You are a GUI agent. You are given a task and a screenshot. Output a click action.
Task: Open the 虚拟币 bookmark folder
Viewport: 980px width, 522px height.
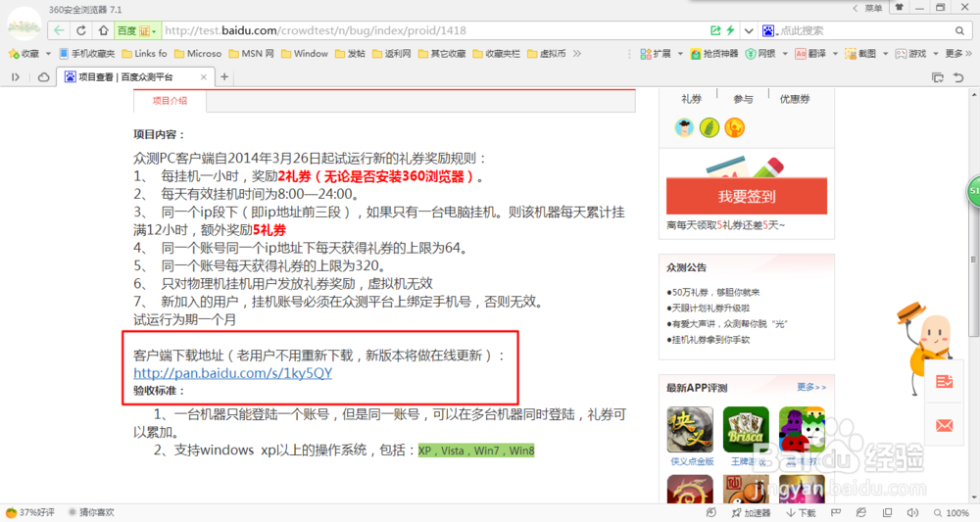coord(546,54)
